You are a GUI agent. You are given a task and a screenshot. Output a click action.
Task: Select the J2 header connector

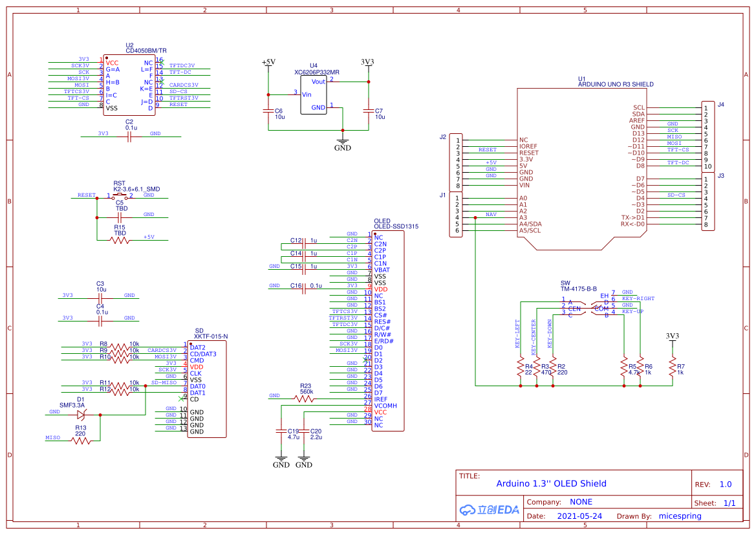click(455, 162)
